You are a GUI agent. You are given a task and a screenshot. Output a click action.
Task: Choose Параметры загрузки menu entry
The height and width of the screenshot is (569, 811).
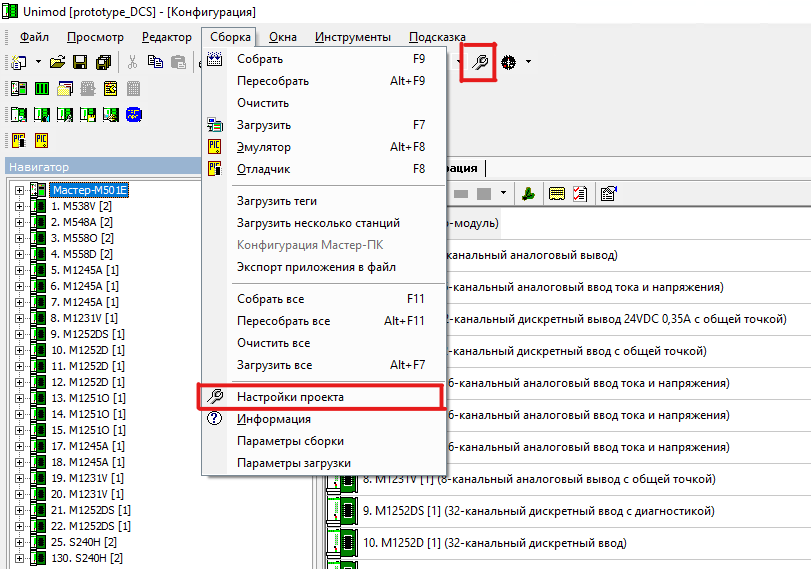[x=324, y=463]
